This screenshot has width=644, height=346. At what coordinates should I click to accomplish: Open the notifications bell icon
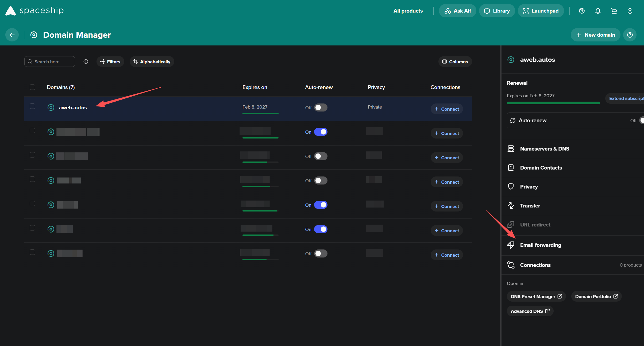[598, 11]
